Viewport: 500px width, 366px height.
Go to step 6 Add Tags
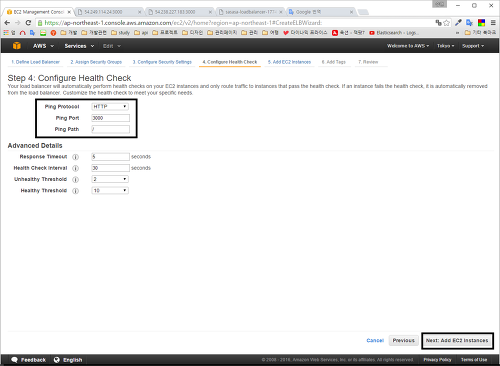[334, 62]
